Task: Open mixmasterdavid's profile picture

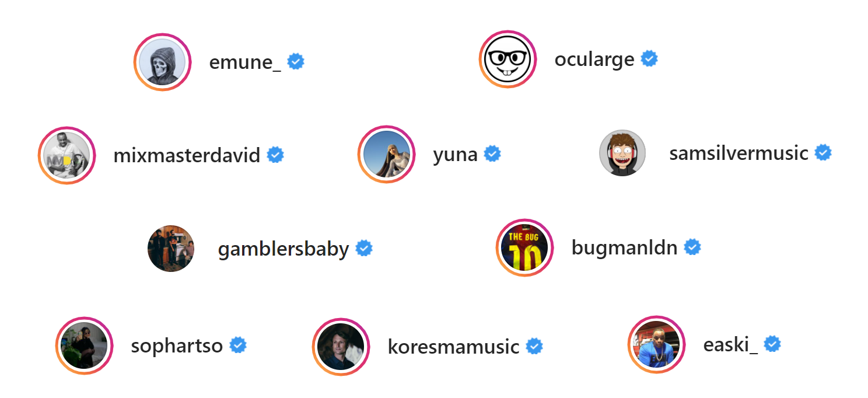Action: click(x=67, y=156)
